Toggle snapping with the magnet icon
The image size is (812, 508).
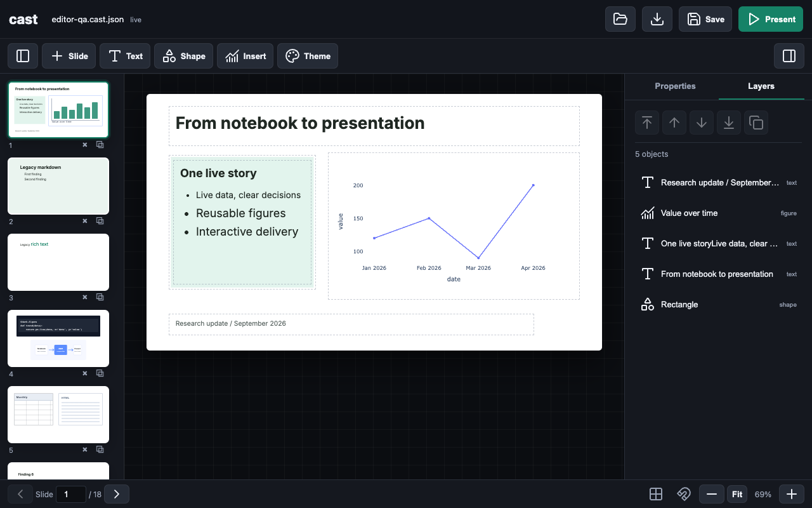point(683,494)
